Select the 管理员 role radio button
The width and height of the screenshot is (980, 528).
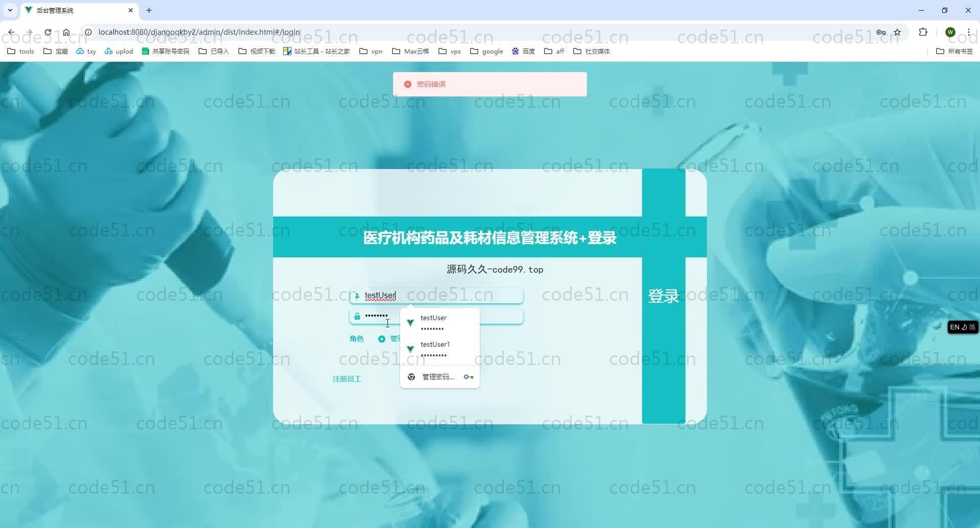click(382, 339)
